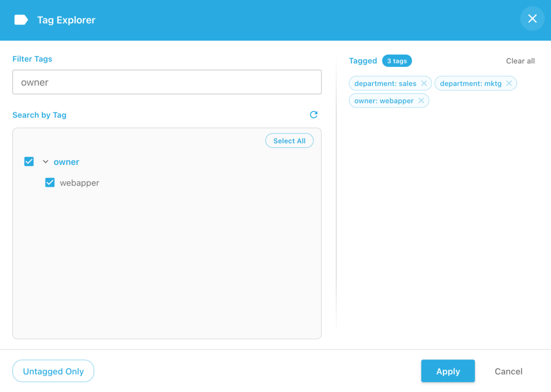Uncheck the webapper checkbox
Viewport: 551px width, 392px height.
coord(50,182)
